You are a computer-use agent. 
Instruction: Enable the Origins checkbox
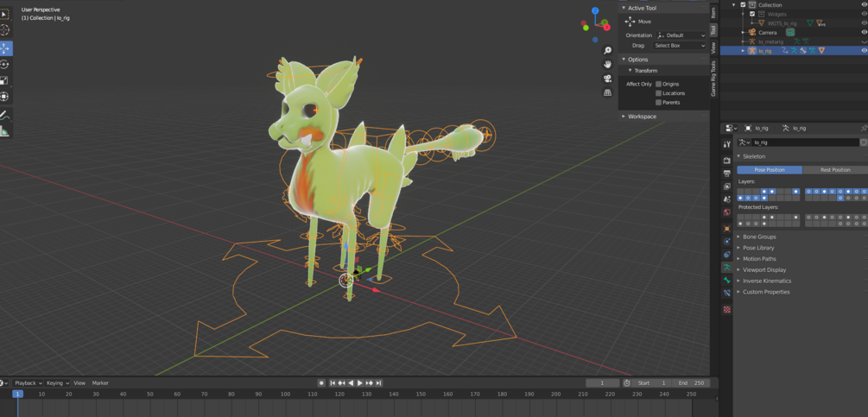click(x=658, y=84)
